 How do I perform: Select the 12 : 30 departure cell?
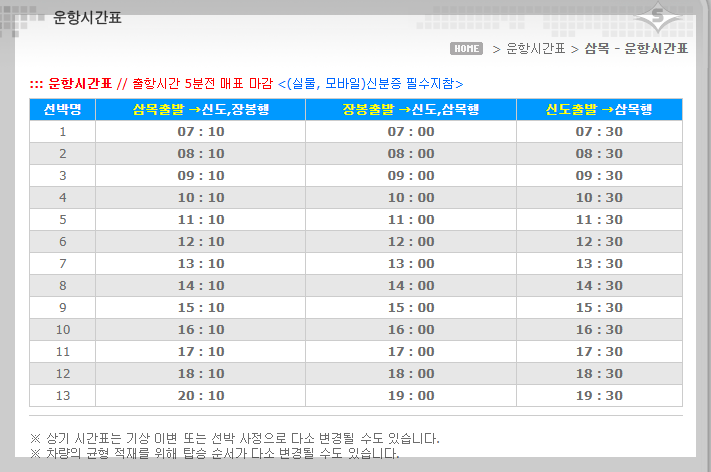[x=599, y=242]
